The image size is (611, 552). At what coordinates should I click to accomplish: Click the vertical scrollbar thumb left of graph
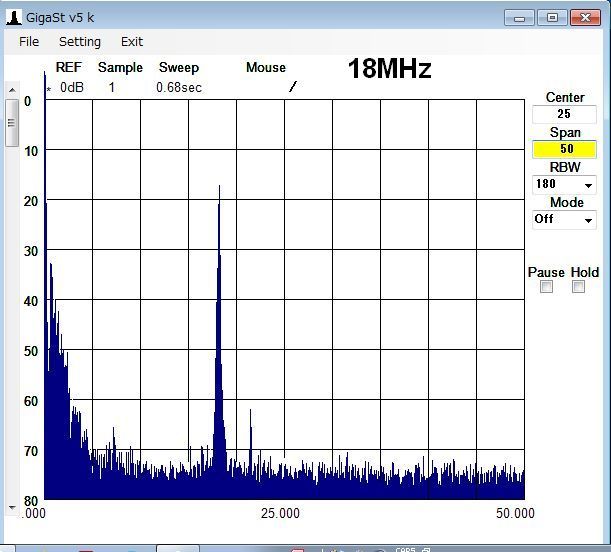[12, 123]
